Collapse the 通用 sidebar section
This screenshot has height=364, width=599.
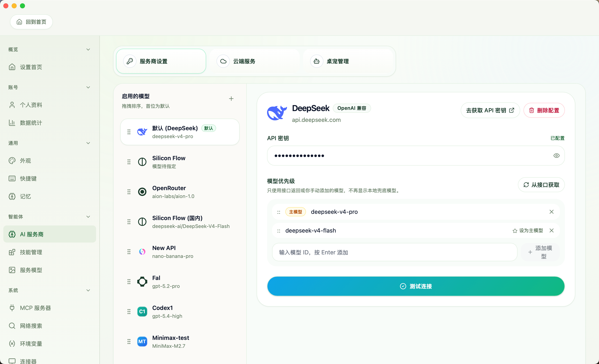(88, 143)
